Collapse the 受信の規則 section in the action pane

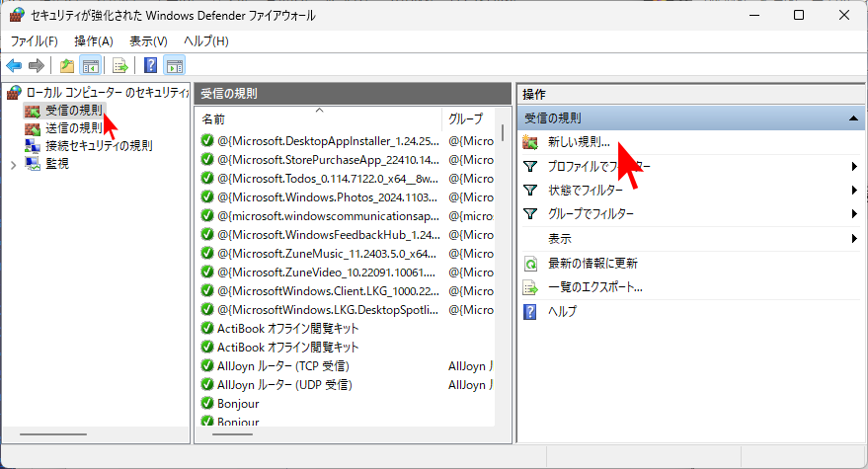pos(852,118)
